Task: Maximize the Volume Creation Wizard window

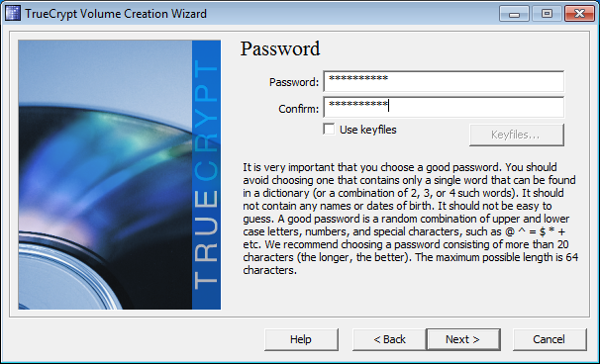Action: pyautogui.click(x=547, y=14)
